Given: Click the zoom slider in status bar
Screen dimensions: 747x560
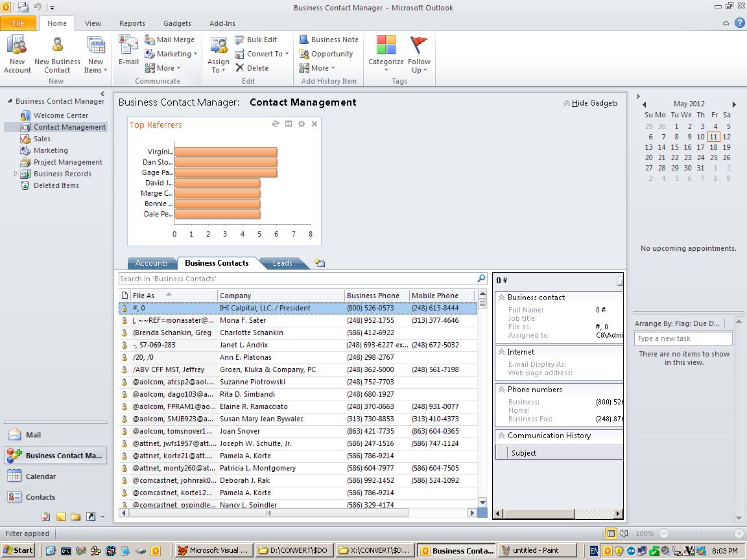Looking at the screenshot, I should 702,533.
